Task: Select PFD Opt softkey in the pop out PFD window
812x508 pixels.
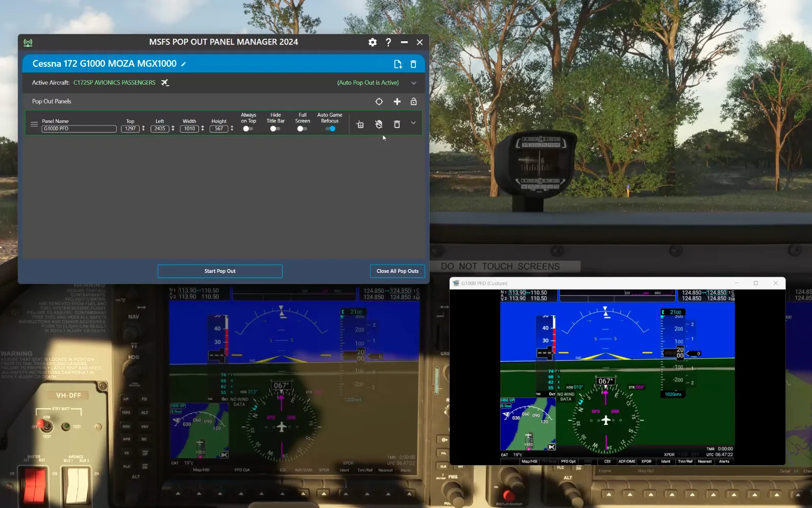Action: point(568,462)
